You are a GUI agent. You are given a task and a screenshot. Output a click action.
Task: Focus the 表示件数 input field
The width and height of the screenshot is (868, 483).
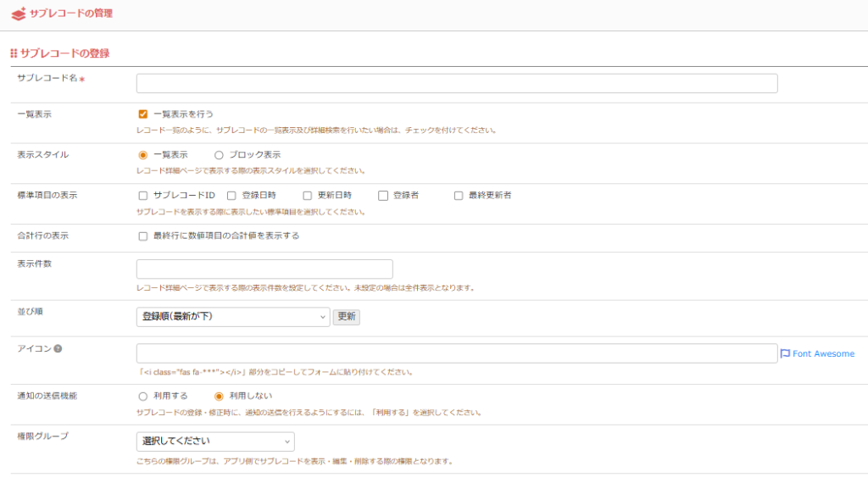click(264, 269)
